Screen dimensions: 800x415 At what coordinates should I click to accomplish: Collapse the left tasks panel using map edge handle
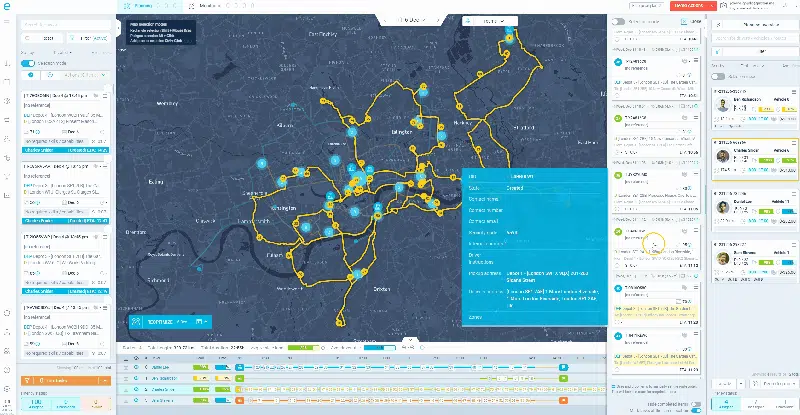point(118,28)
